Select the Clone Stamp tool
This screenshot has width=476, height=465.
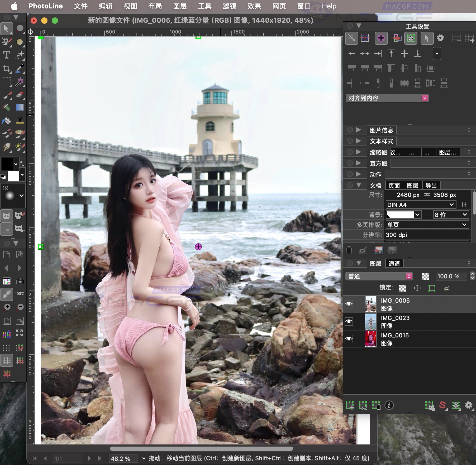20,121
